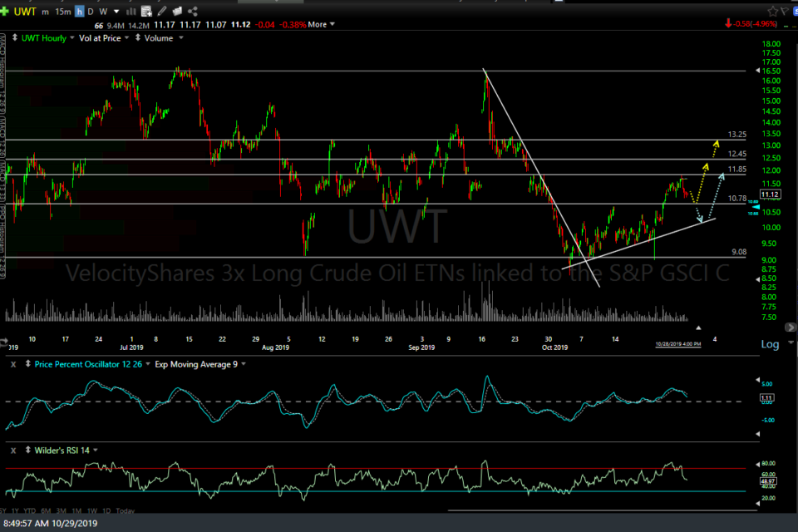Enable the hourly timeframe button
798x532 pixels.
(80, 11)
